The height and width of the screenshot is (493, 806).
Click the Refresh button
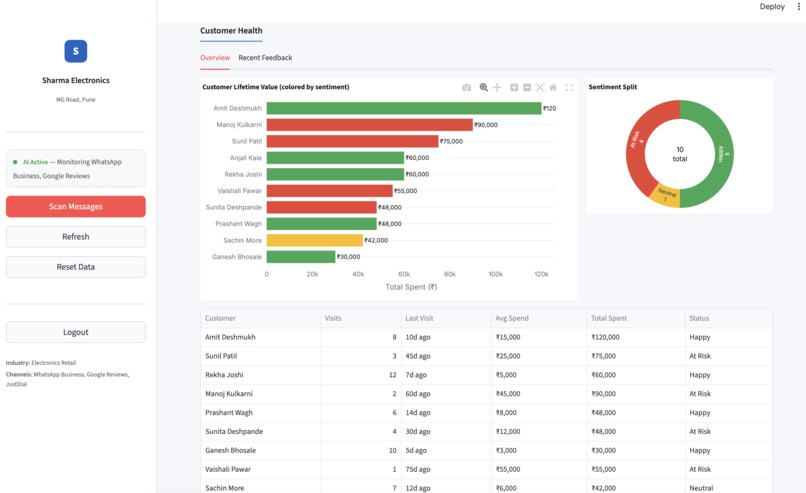(76, 236)
